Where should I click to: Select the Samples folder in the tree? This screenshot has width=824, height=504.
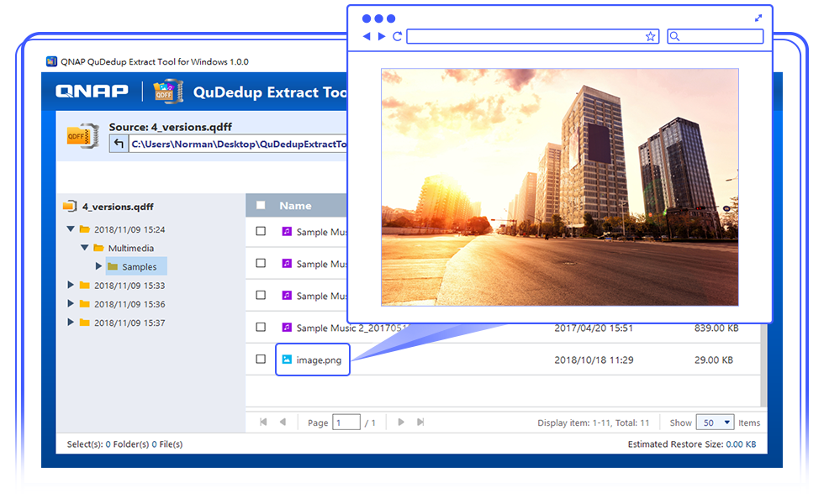tap(139, 267)
